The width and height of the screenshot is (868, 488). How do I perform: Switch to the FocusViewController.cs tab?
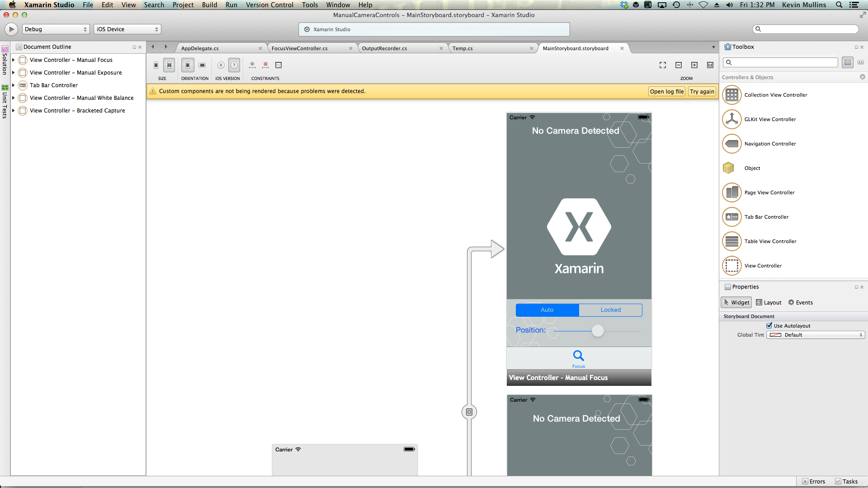tap(300, 48)
